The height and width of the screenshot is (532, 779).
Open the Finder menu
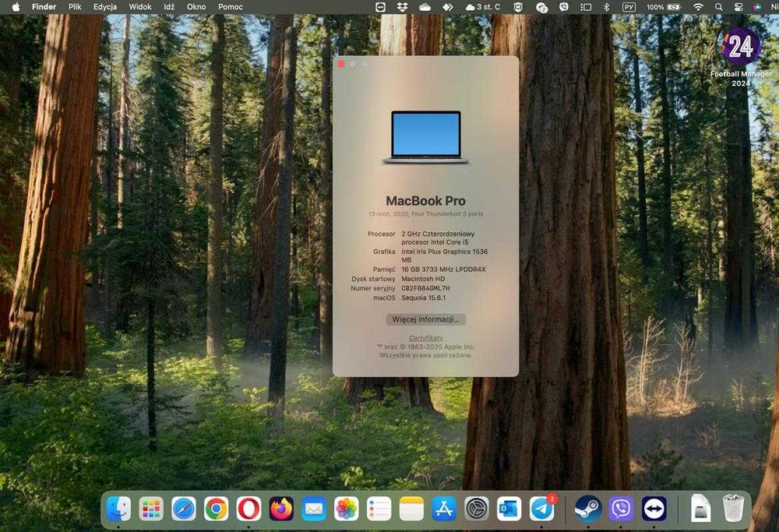click(44, 7)
